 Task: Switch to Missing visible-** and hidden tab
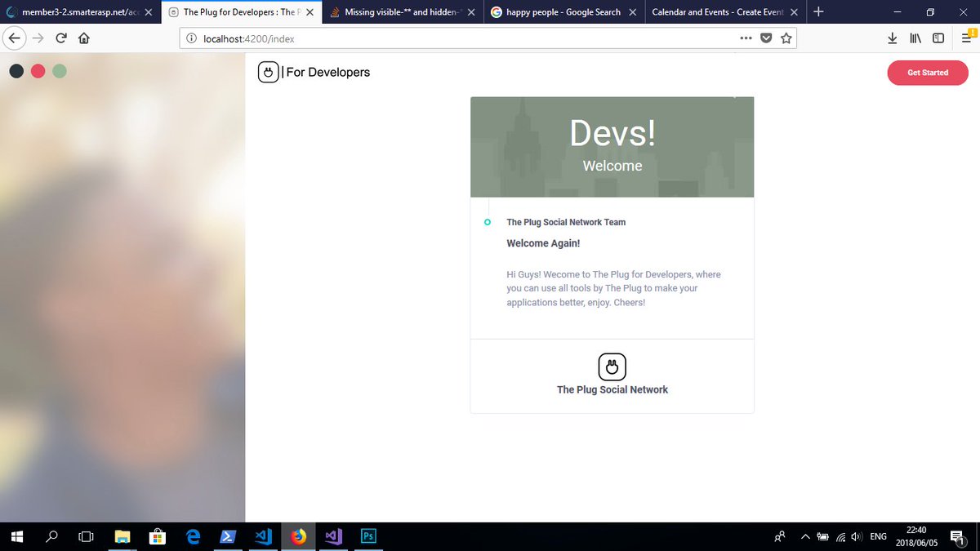coord(402,12)
